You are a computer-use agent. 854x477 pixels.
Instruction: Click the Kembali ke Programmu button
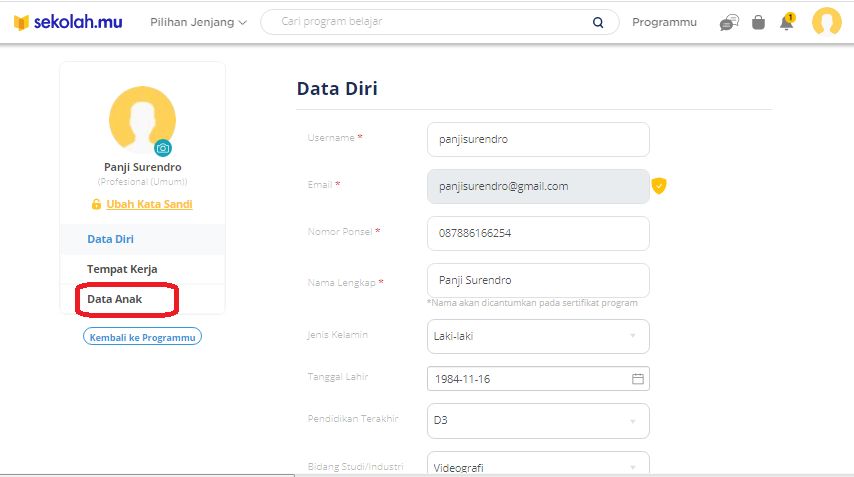[x=142, y=337]
